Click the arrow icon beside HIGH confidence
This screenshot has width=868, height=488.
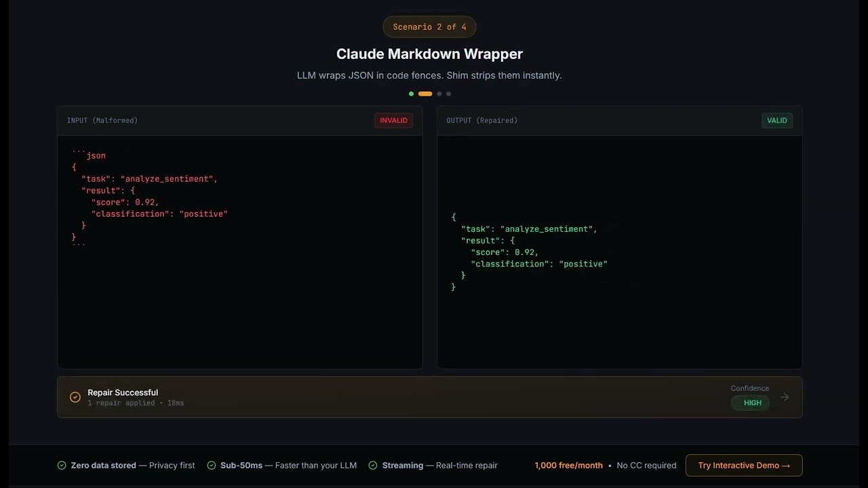pos(785,397)
